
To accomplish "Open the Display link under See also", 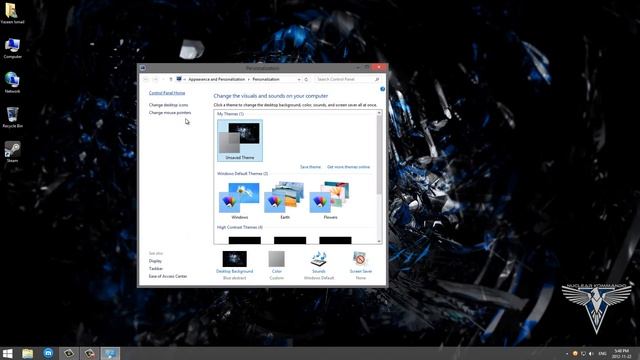I will pos(155,261).
